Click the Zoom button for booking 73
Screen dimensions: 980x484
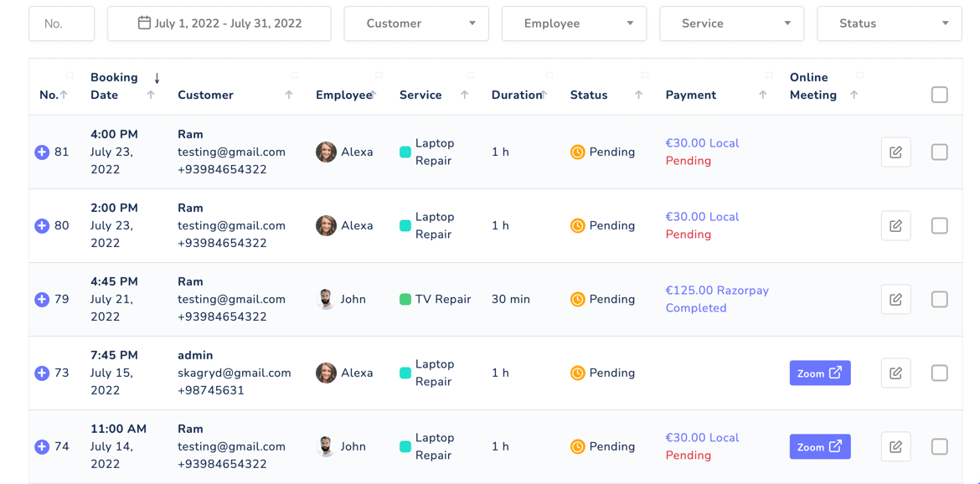click(819, 373)
